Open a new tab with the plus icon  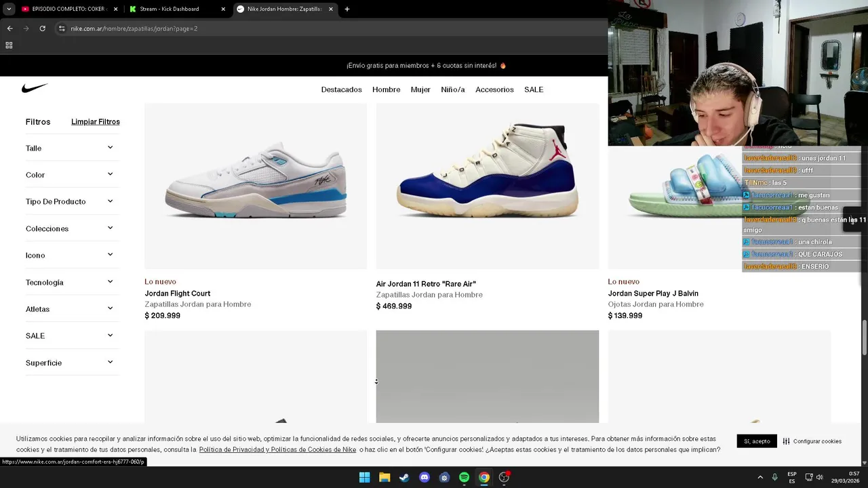click(347, 9)
